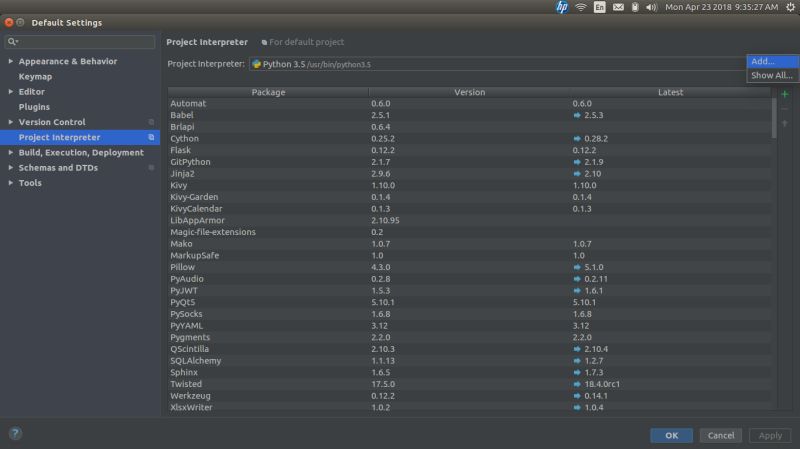The height and width of the screenshot is (449, 800).
Task: Open the En keyboard layout indicator
Action: pyautogui.click(x=599, y=7)
